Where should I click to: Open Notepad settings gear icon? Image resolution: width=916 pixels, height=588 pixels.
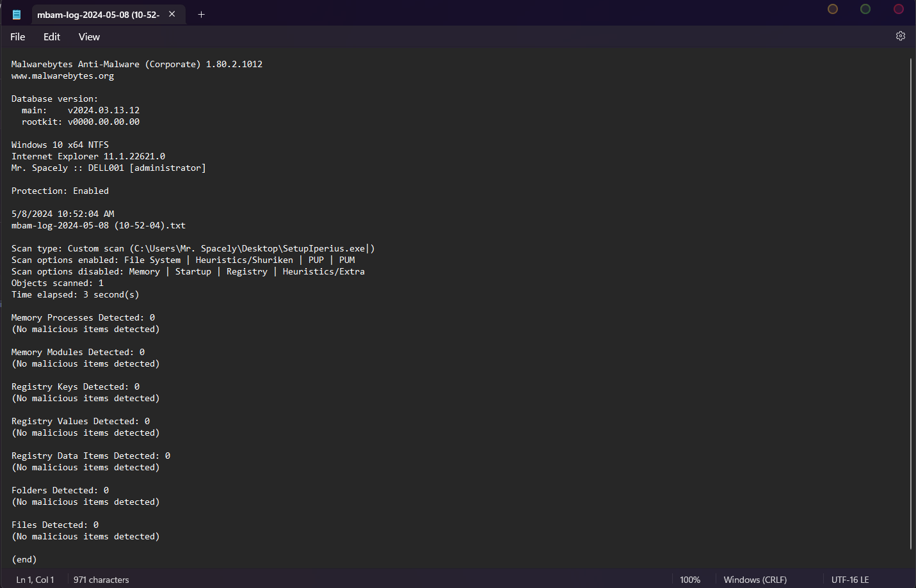click(901, 36)
